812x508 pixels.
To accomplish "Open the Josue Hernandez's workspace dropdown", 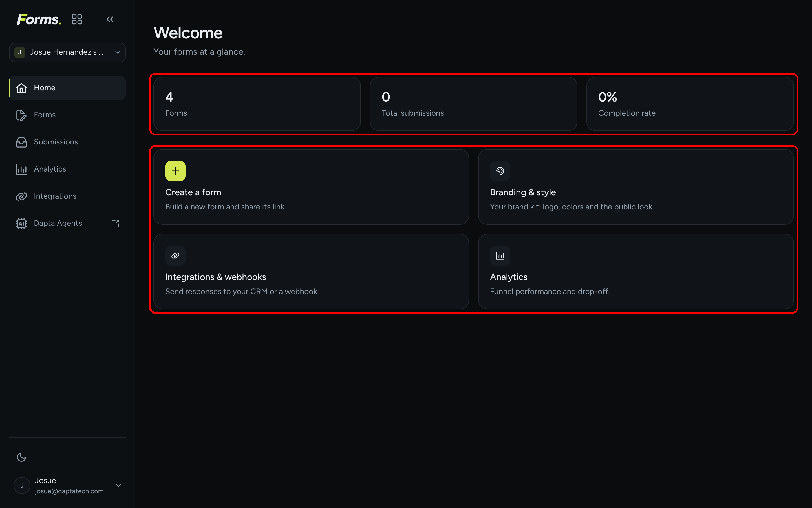I will coord(67,52).
